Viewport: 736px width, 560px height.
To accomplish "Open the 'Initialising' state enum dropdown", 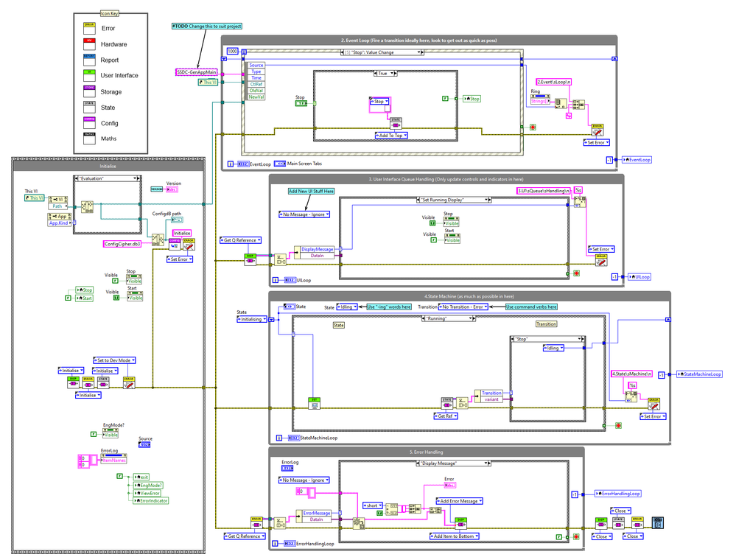I will coord(255,320).
